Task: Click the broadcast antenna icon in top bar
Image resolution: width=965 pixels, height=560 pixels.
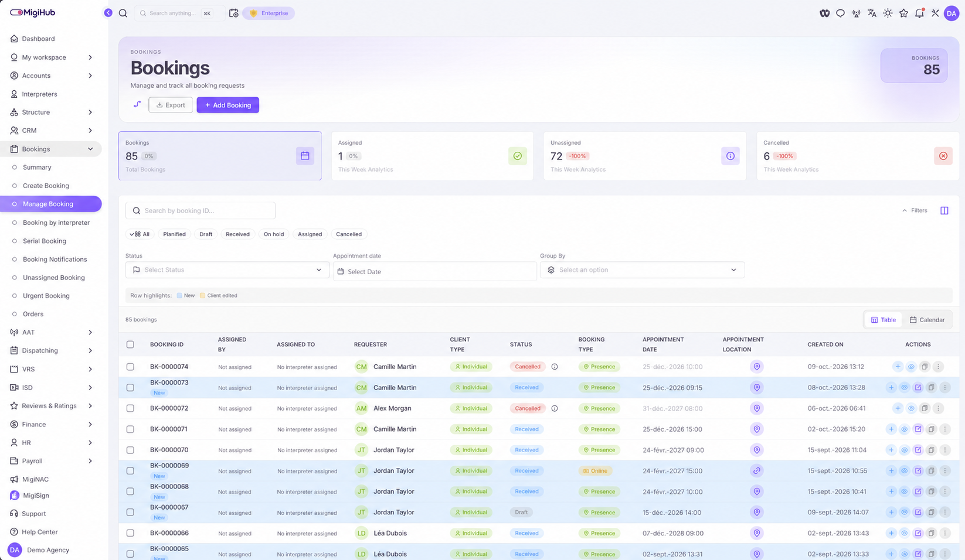Action: click(x=856, y=13)
